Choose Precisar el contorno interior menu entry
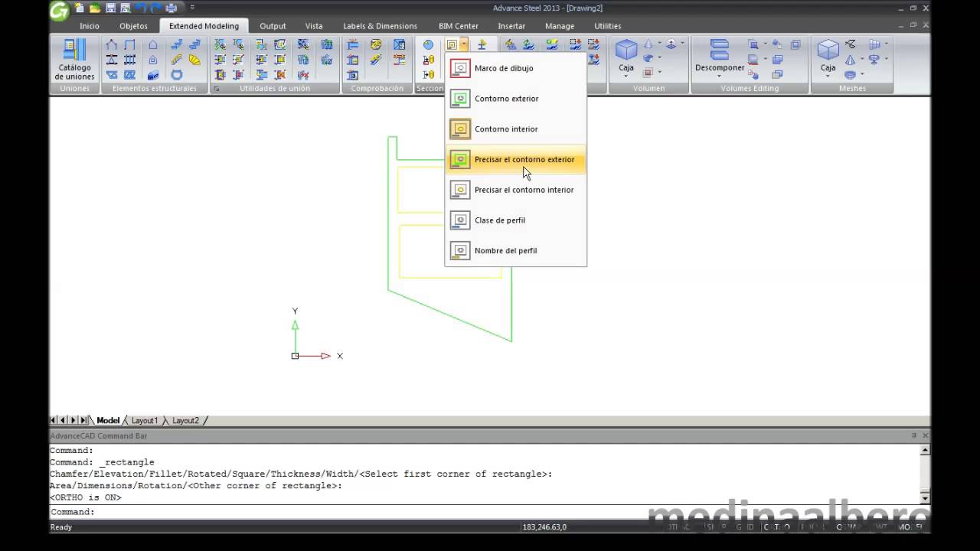Viewport: 980px width, 551px height. click(x=516, y=190)
